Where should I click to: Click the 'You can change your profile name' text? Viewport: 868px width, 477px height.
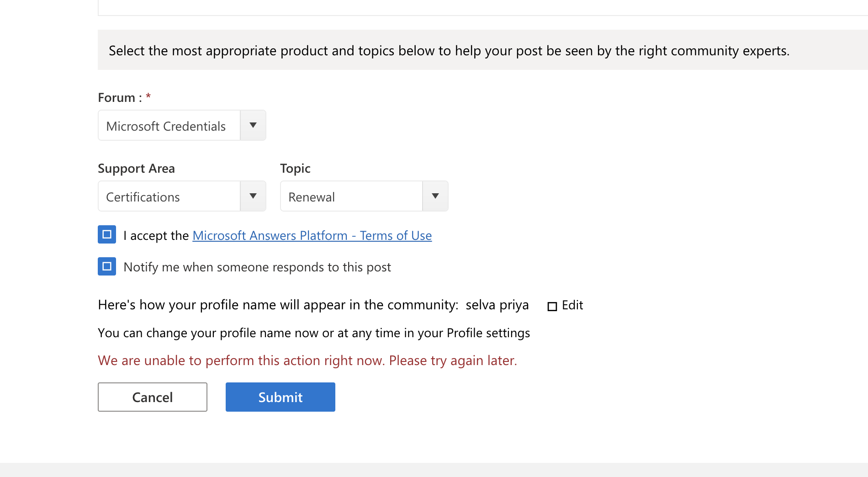pyautogui.click(x=314, y=333)
